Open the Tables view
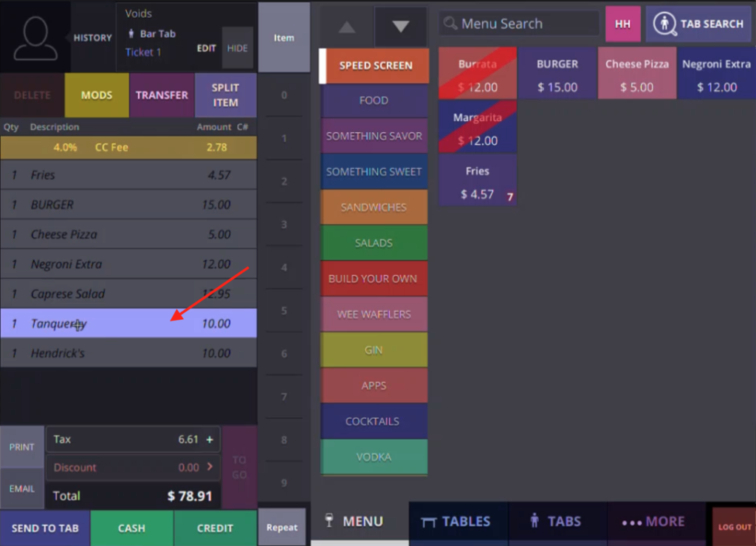 click(456, 522)
